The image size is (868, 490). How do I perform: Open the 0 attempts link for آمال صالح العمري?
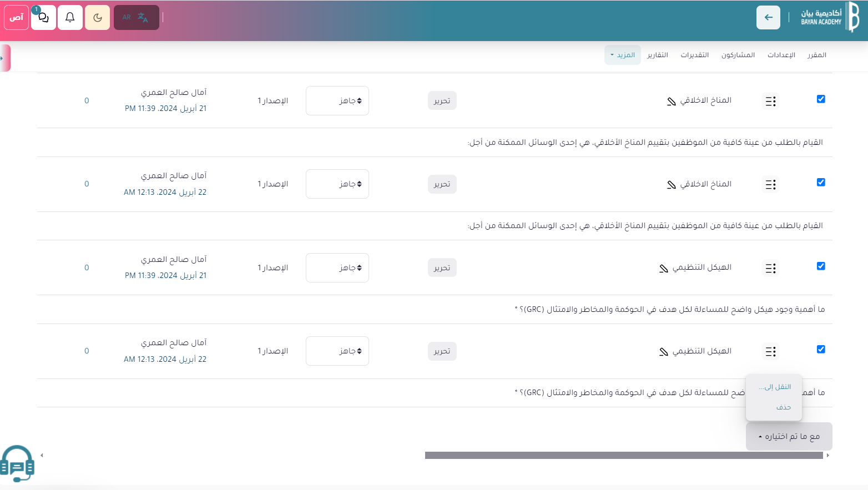point(87,100)
